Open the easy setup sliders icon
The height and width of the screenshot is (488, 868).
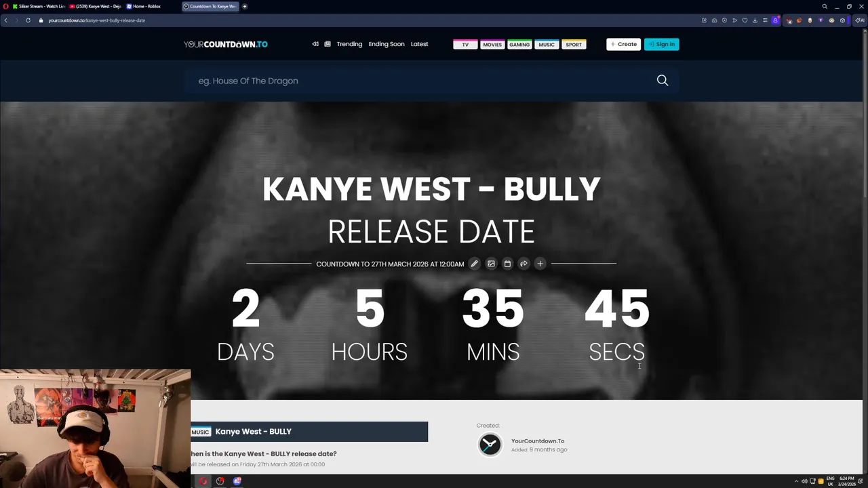[765, 20]
